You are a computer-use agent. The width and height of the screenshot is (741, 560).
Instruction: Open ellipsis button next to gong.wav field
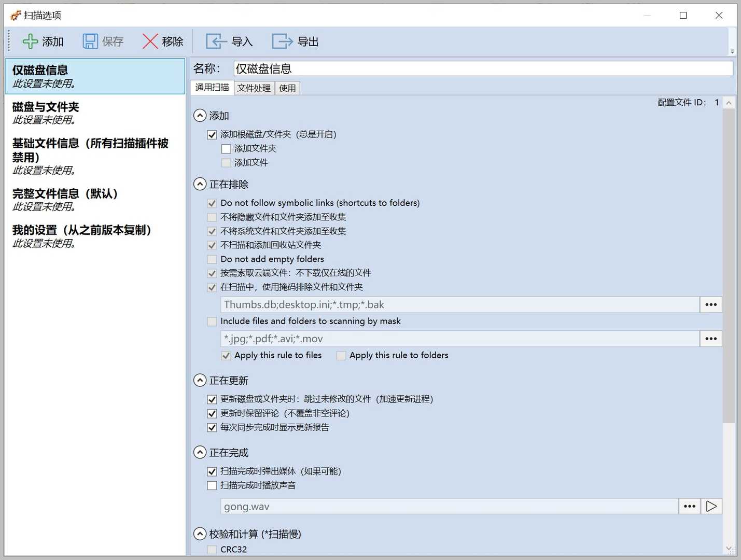point(690,506)
